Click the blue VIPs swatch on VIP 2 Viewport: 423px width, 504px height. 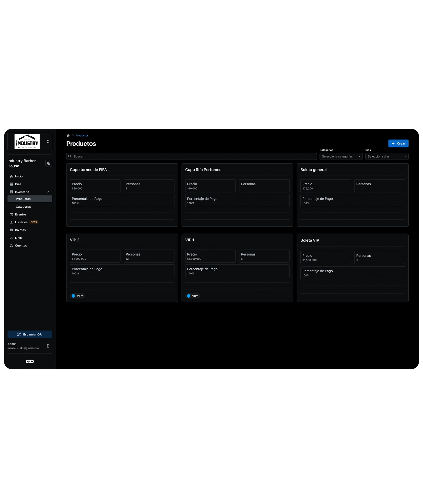(74, 296)
